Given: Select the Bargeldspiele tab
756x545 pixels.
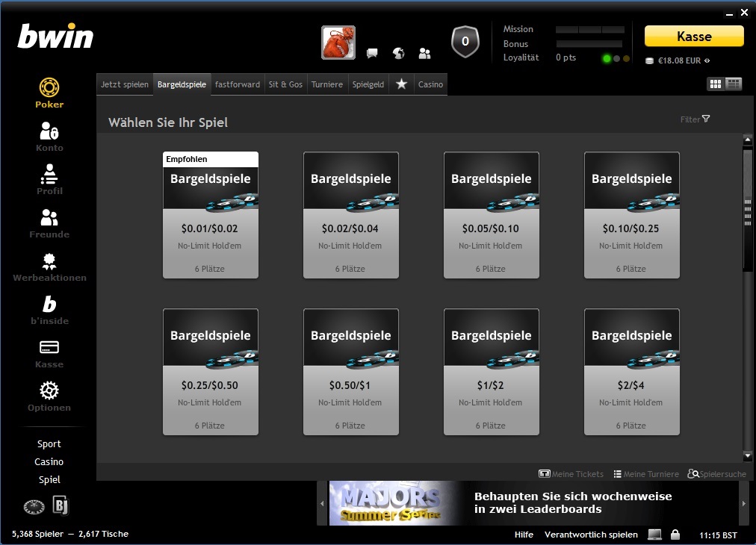Looking at the screenshot, I should (182, 84).
